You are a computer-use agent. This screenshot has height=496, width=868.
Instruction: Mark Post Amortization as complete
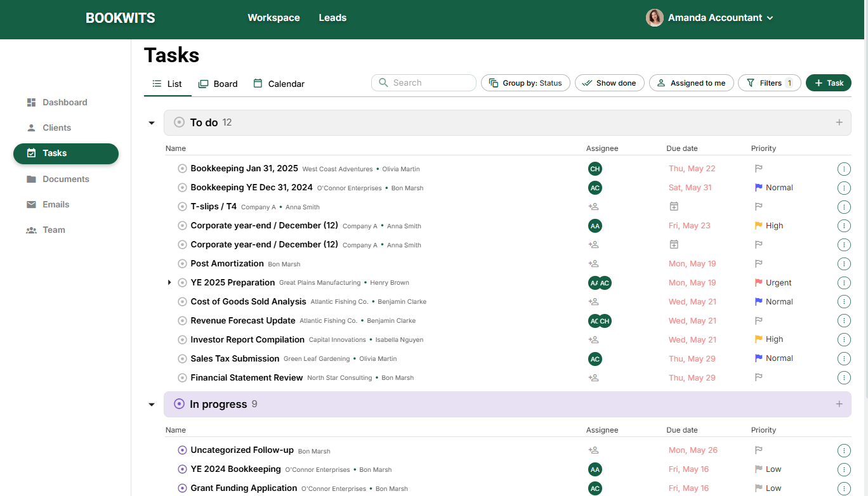coord(182,263)
